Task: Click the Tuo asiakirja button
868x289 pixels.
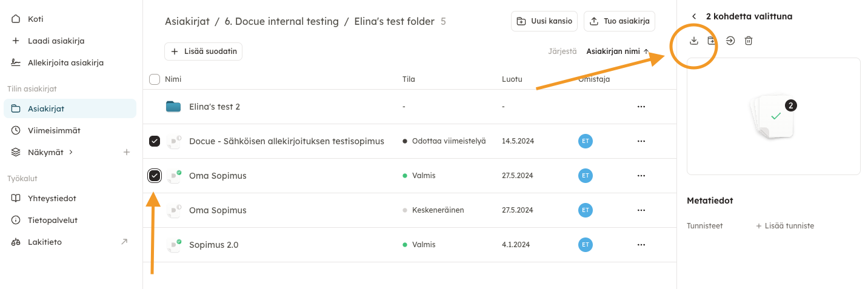Action: click(619, 21)
